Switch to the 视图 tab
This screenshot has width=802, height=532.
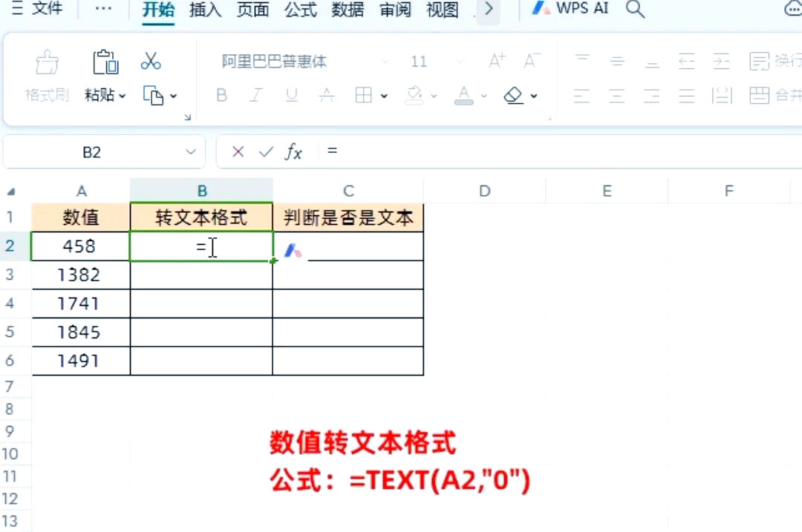(x=443, y=9)
